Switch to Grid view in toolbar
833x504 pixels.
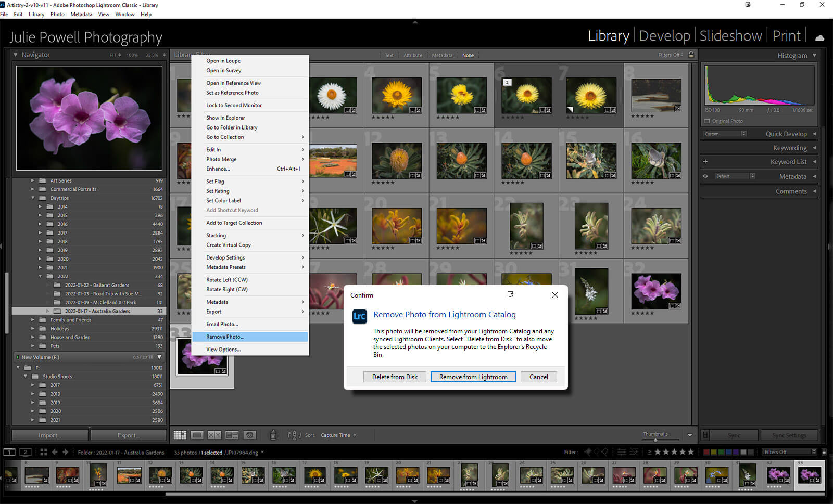(x=180, y=435)
